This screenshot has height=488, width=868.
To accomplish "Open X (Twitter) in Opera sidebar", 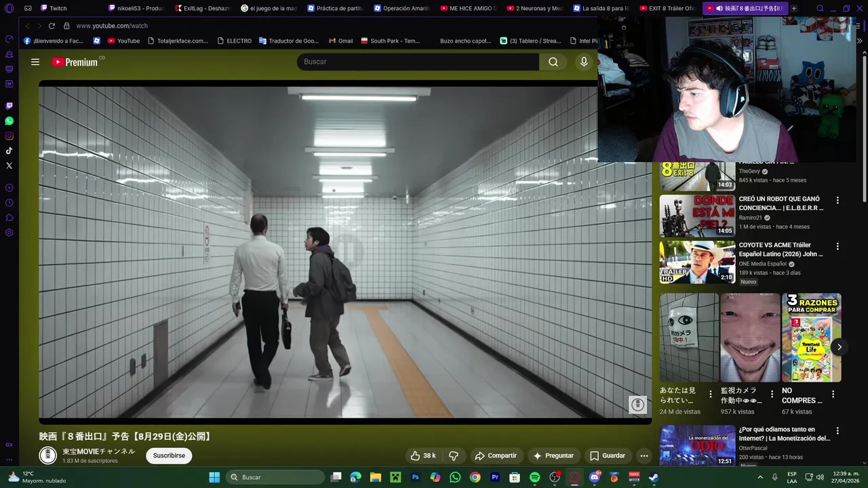I will [9, 165].
